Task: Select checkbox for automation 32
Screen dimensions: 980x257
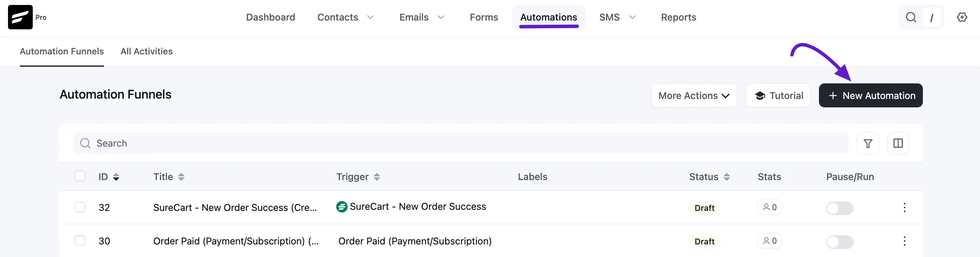Action: pyautogui.click(x=80, y=207)
